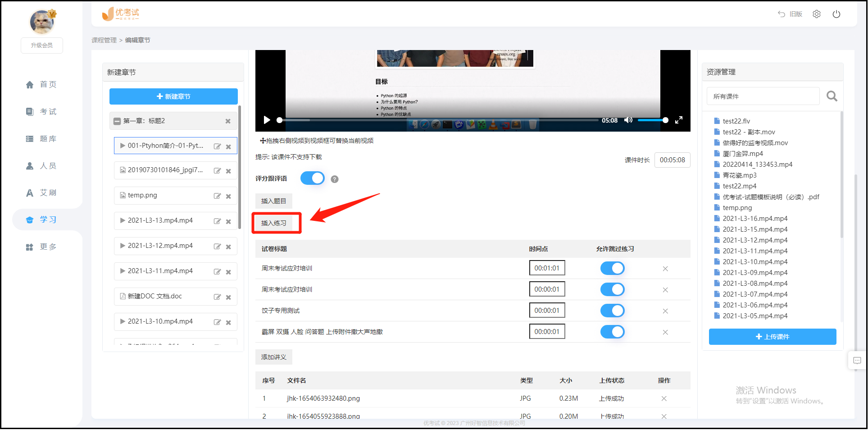Click the 所有课件 search field
The height and width of the screenshot is (430, 868).
[763, 96]
